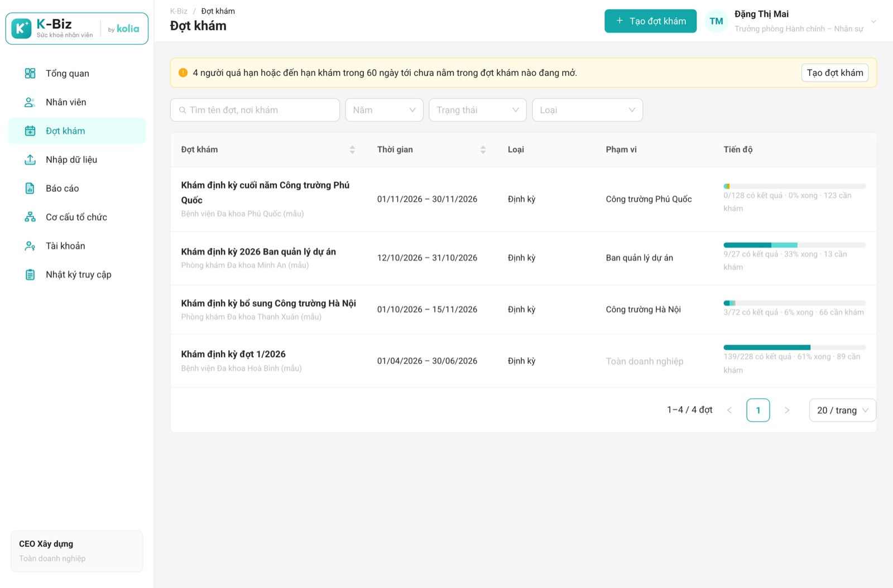
Task: Click the 1–4 / 4 đợt pagination total
Action: (690, 410)
